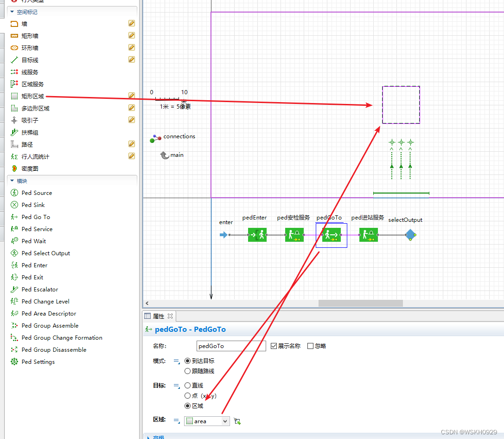Pick the Ped Escalator module icon
Viewport: 504px width, 439px height.
tap(14, 290)
